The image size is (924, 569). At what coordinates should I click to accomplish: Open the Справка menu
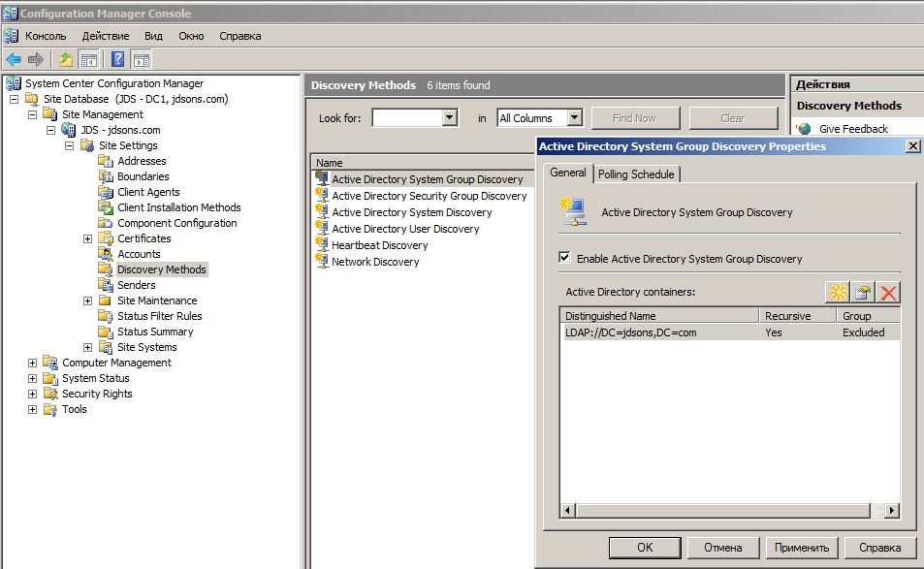point(240,36)
